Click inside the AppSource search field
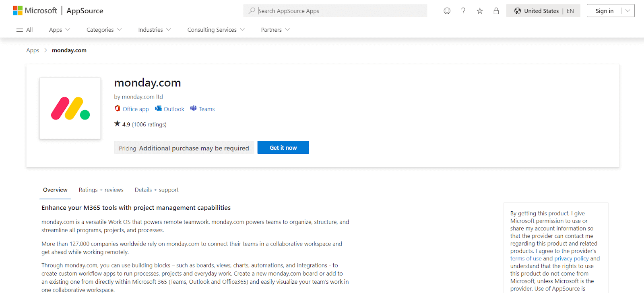Screen dimensions: 644x293 pyautogui.click(x=335, y=10)
